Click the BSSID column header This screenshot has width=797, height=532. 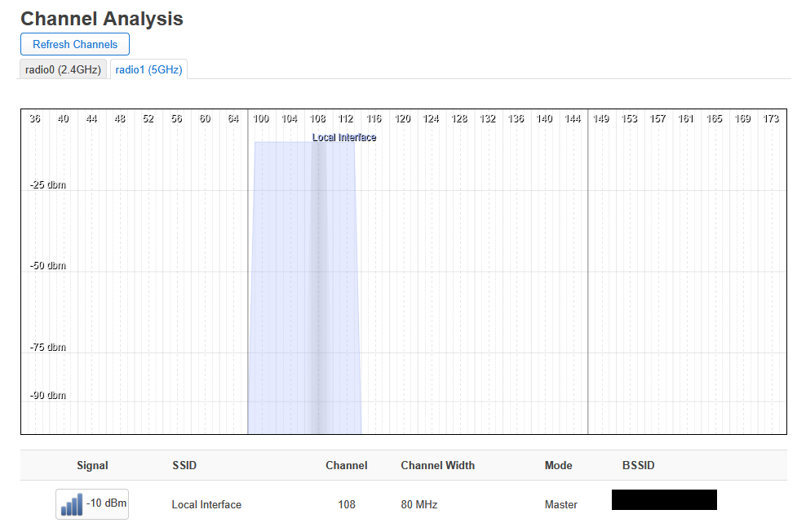638,465
